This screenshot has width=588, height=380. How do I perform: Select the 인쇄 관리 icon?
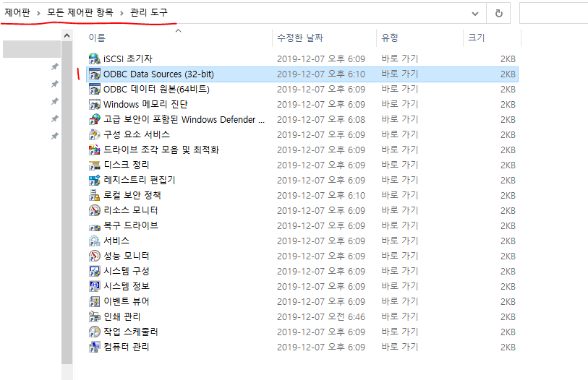[x=95, y=316]
